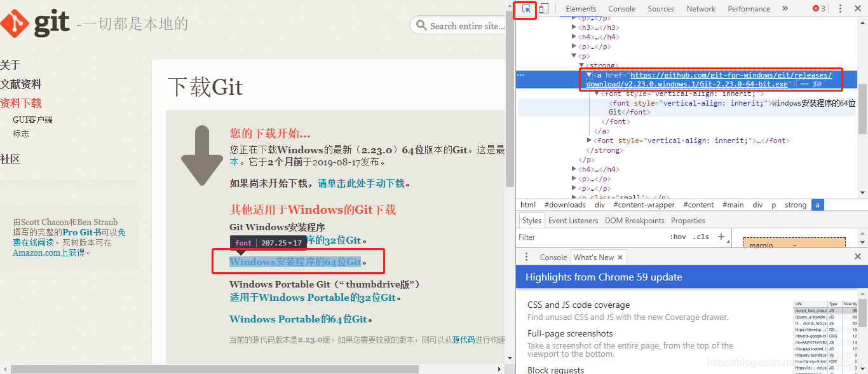868x374 pixels.
Task: Open the DOM Breakpoints pane tab
Action: point(634,221)
